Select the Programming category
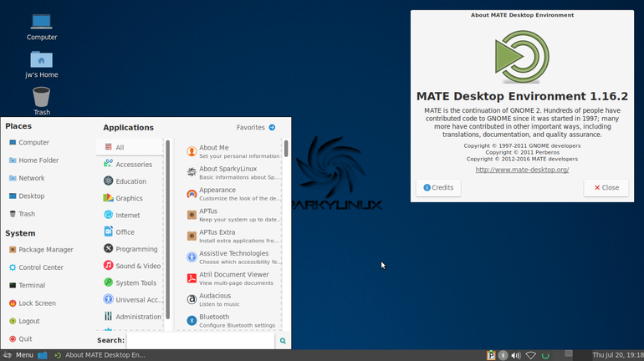The image size is (644, 361). [130, 248]
